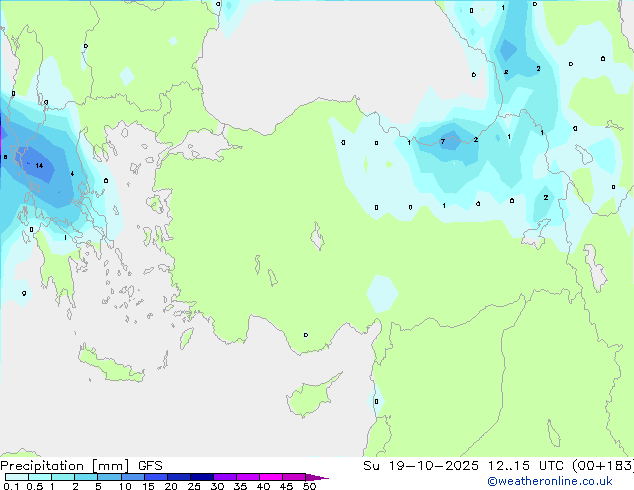Viewport: 634px width, 490px height.
Task: Select the 30–35 mm purple legend swatch
Action: point(225,477)
